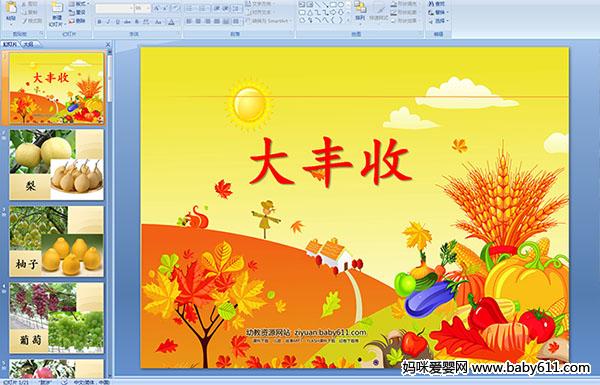Image resolution: width=600 pixels, height=385 pixels.
Task: Select the 葡萄 grapes slide thumbnail
Action: [x=56, y=318]
